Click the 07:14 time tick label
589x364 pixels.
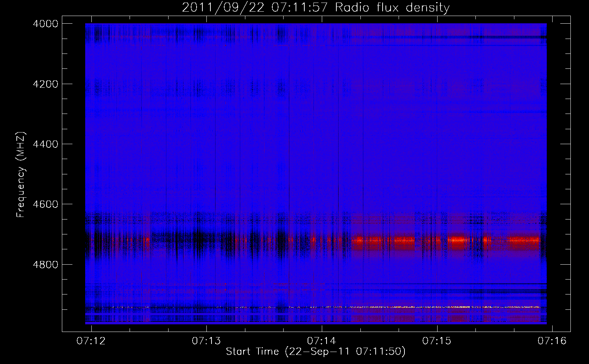321,341
